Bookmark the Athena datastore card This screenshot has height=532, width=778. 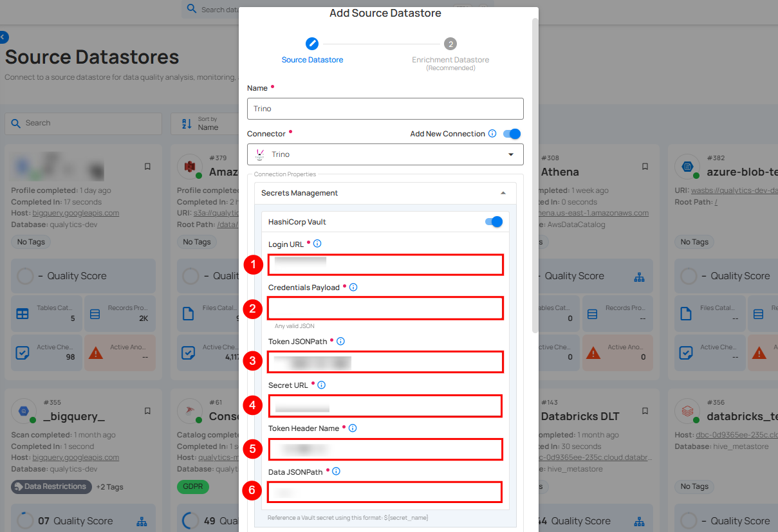click(x=645, y=167)
